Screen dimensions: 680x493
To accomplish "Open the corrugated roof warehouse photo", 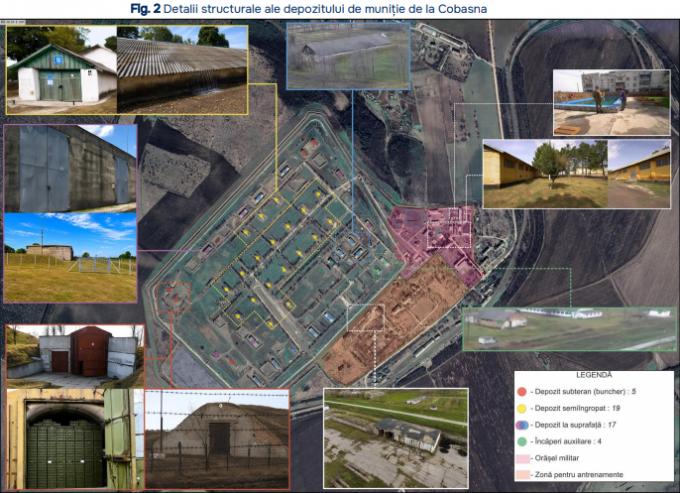I will click(182, 70).
